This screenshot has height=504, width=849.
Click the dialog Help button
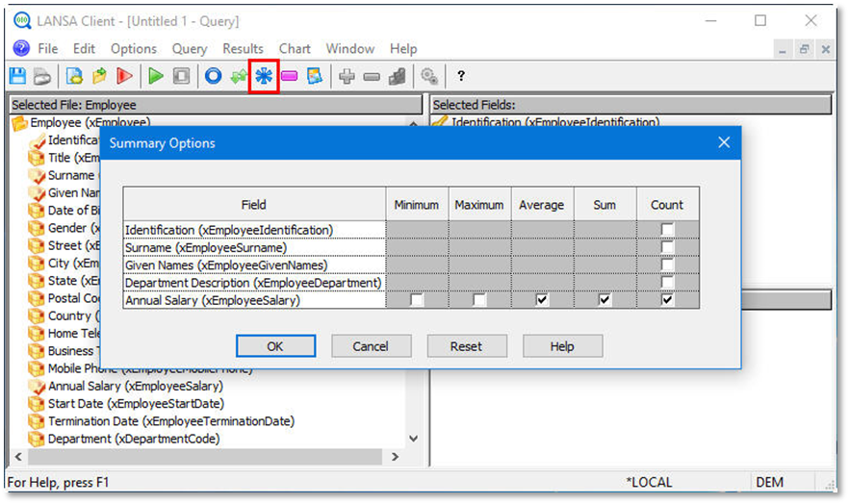pyautogui.click(x=562, y=346)
